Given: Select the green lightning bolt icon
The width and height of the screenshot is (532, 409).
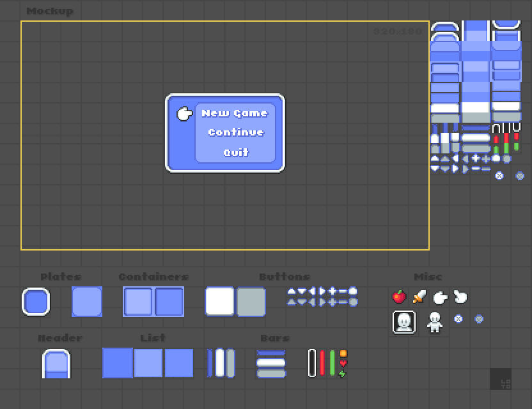Looking at the screenshot, I should pos(342,374).
